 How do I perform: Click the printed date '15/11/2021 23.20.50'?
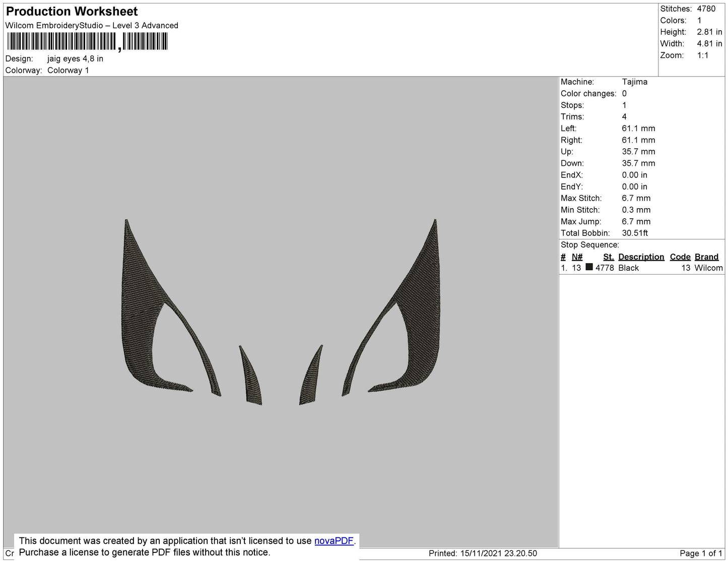click(x=498, y=553)
